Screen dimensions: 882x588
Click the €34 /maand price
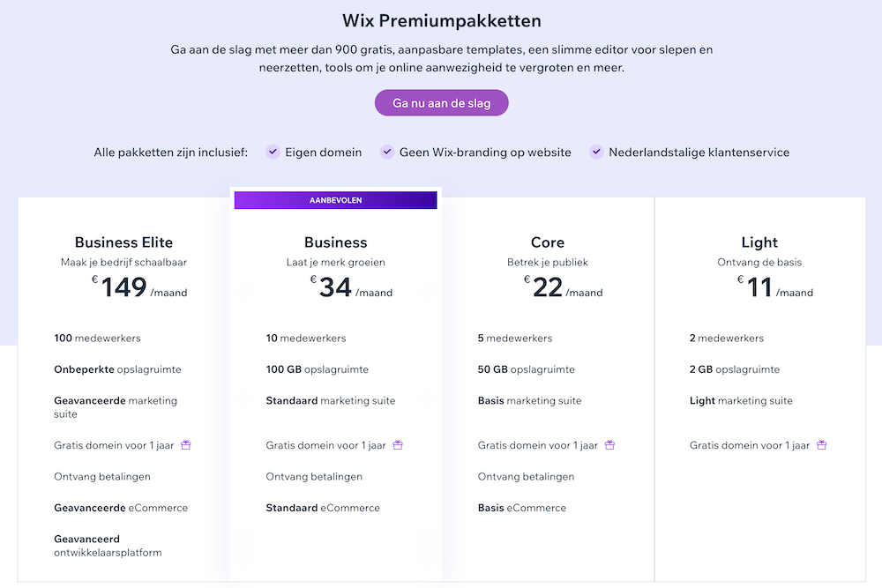344,287
